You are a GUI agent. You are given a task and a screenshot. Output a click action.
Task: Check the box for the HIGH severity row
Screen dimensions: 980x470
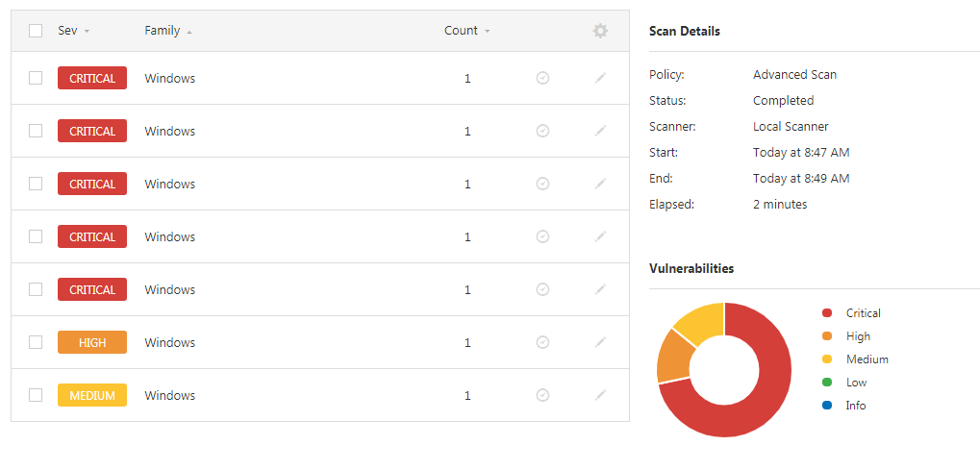click(36, 342)
